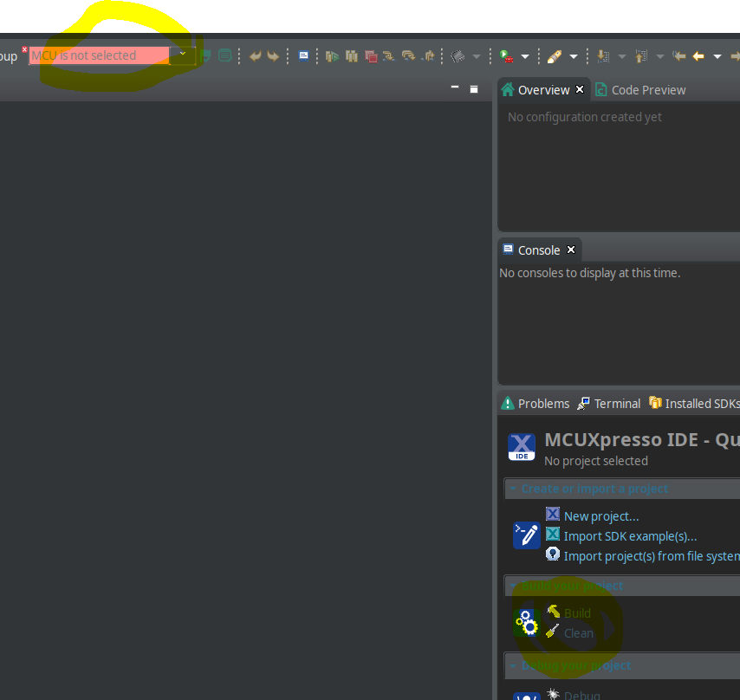The width and height of the screenshot is (740, 700).
Task: Click the highlighter pen toolbar icon
Action: tap(555, 56)
